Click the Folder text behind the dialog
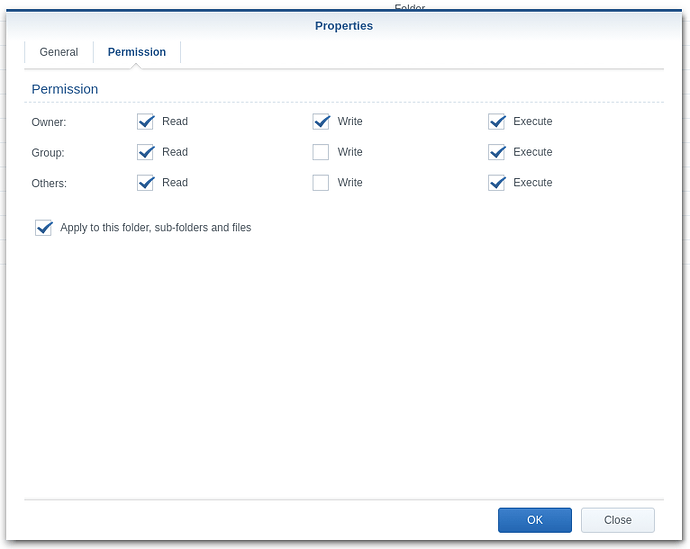The height and width of the screenshot is (549, 690). coord(409,7)
